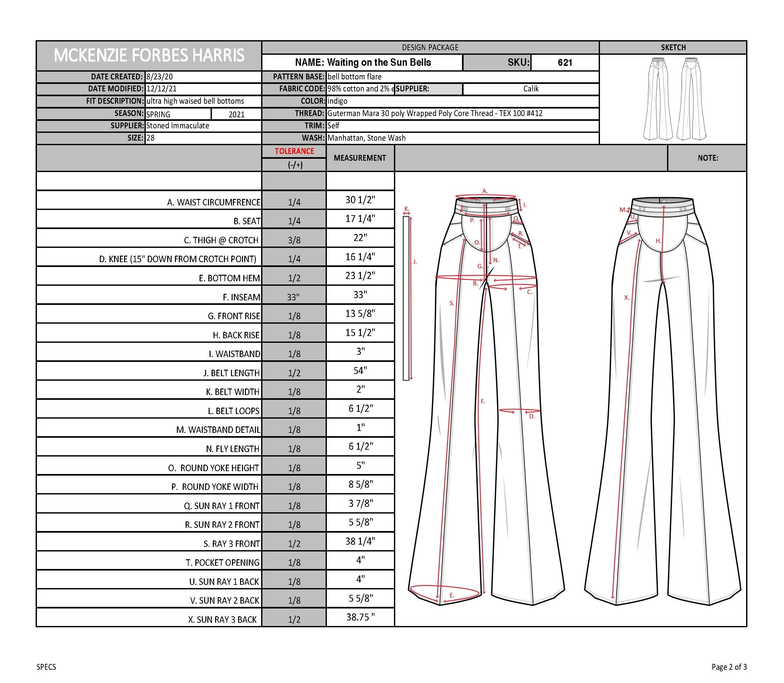Select the inseam tolerance cell 33"
Viewport: 784px width, 683px height.
click(294, 297)
